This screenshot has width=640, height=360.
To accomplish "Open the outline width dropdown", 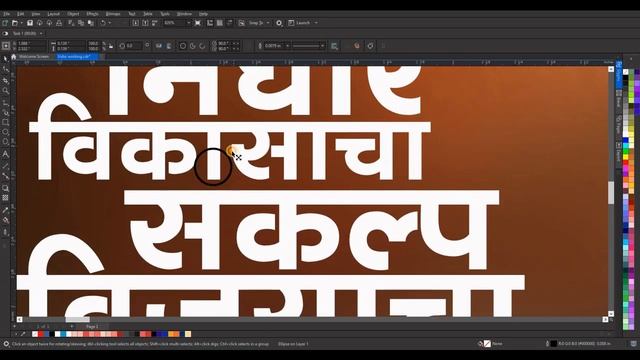I will click(x=287, y=46).
